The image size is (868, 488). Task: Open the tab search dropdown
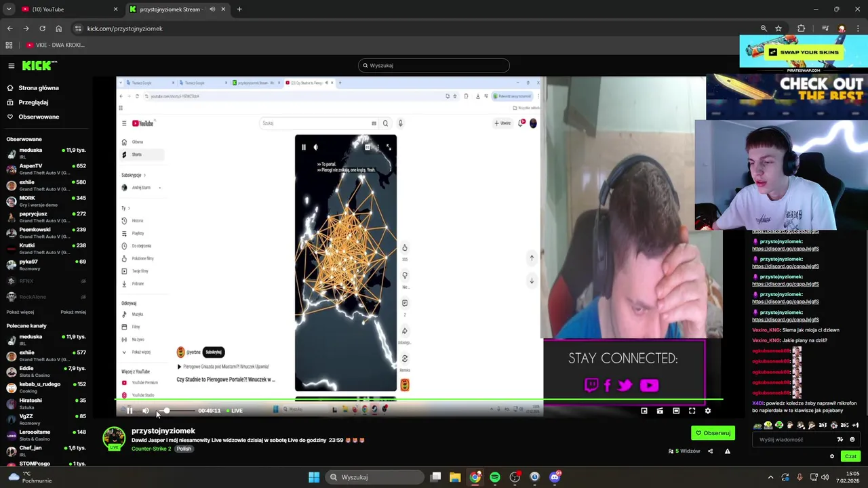tap(8, 9)
